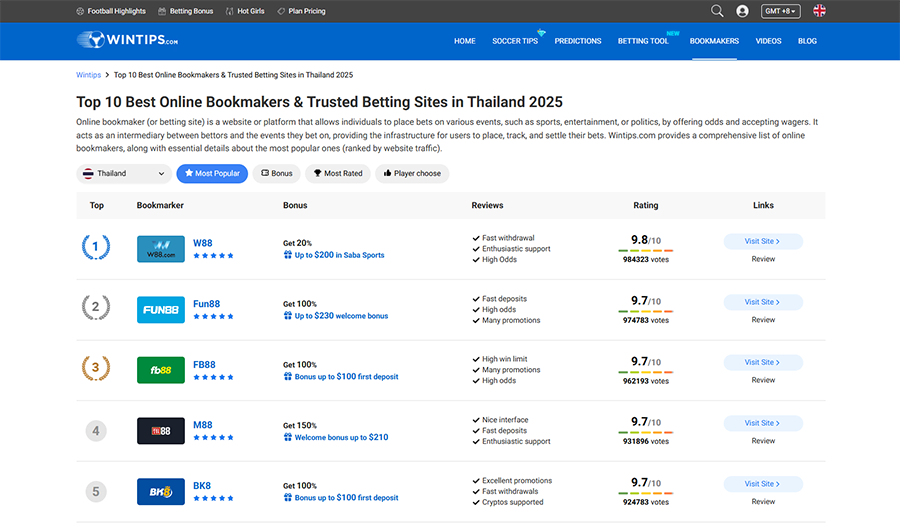Image resolution: width=900 pixels, height=524 pixels.
Task: Expand the Thailand country dropdown
Action: click(124, 173)
